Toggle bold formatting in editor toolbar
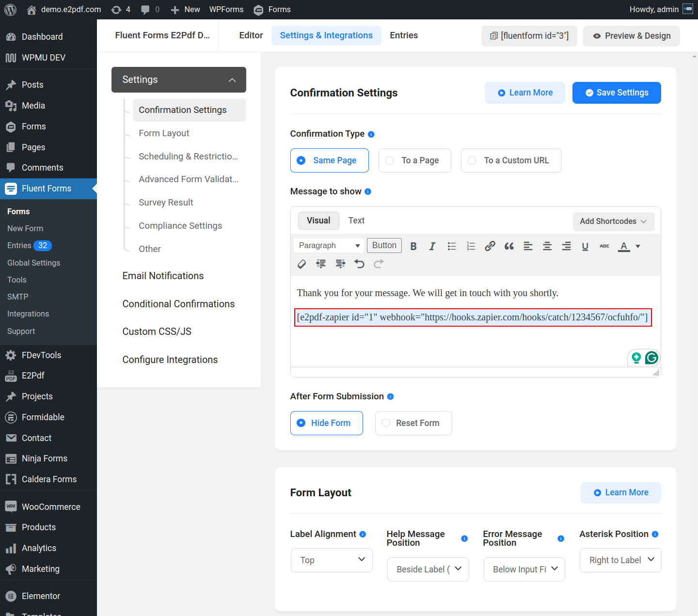This screenshot has height=616, width=698. pos(413,246)
